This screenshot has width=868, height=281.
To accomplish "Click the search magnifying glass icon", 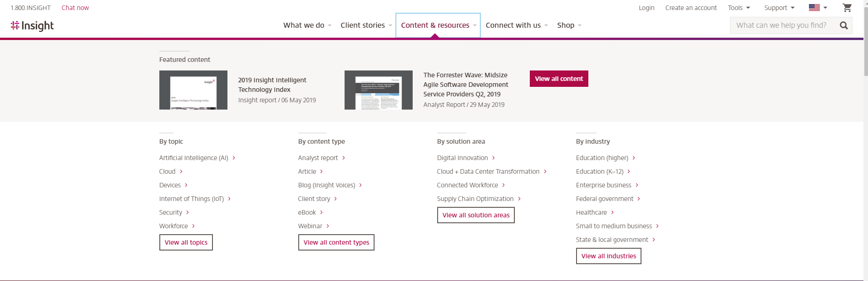I will 843,25.
